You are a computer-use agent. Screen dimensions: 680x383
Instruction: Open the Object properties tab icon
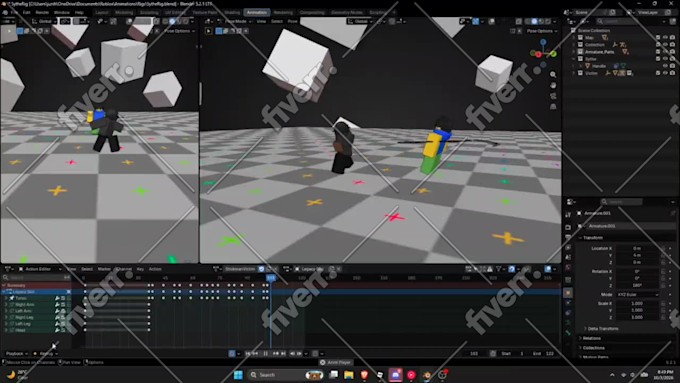pos(568,293)
